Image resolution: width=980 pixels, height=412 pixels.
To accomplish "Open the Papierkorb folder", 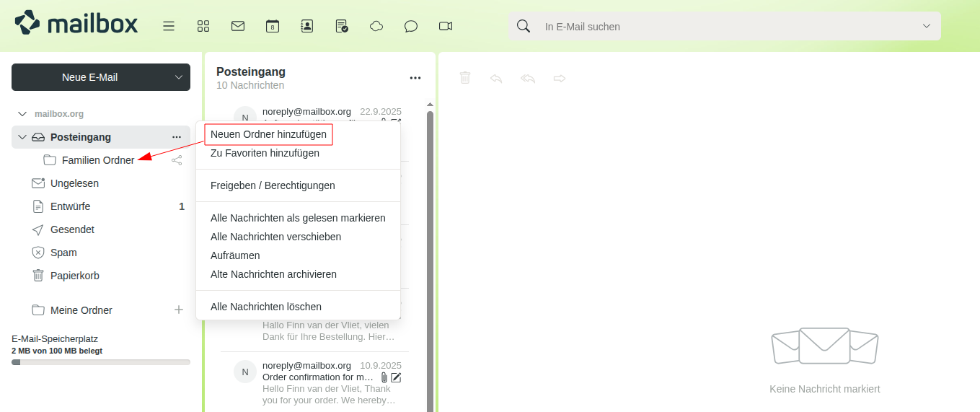I will [74, 276].
